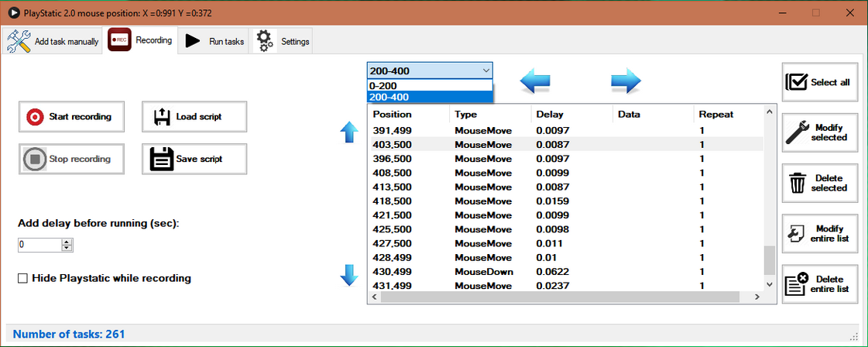Viewport: 868px width, 347px height.
Task: Choose the highlighted 200-400 dropdown option
Action: 429,97
